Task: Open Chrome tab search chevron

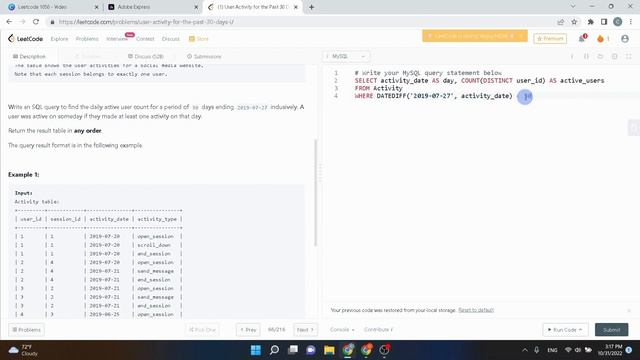Action: (573, 7)
